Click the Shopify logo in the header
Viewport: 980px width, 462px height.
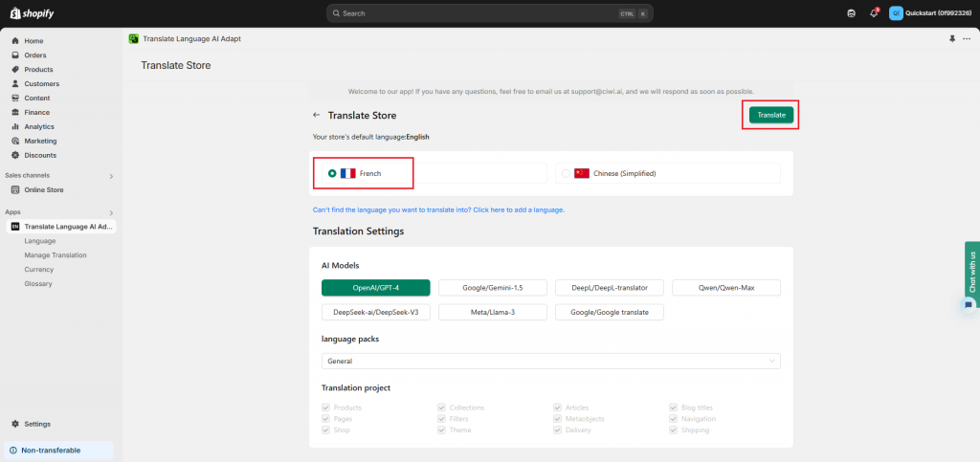coord(31,13)
